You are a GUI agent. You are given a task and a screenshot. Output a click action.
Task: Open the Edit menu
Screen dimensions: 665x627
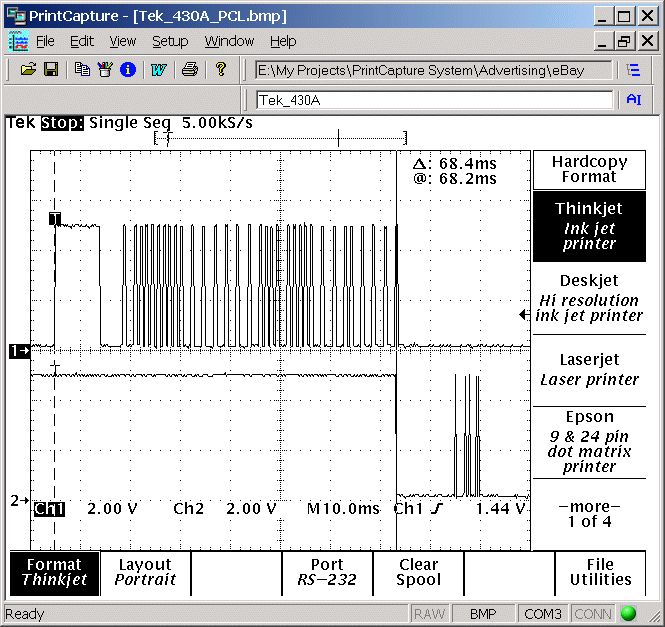click(81, 42)
